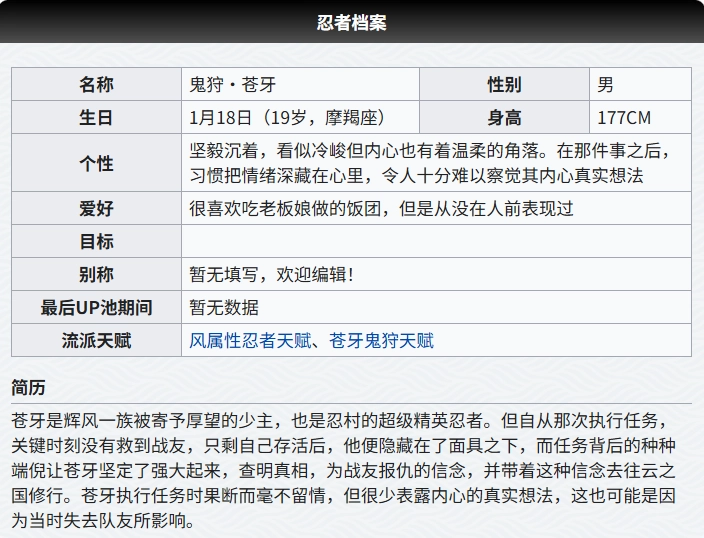Click the gender value 男
Viewport: 704px width, 538px height.
606,85
